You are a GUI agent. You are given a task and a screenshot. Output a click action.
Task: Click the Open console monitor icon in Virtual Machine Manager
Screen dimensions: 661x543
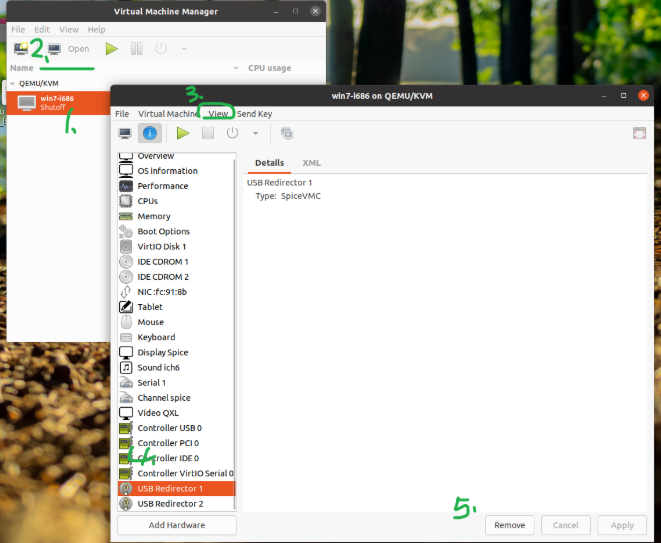point(54,49)
